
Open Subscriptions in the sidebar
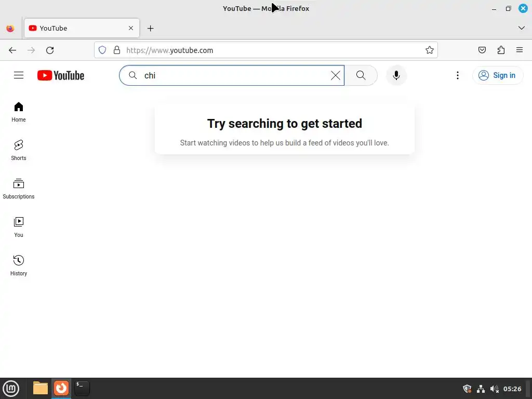tap(19, 189)
